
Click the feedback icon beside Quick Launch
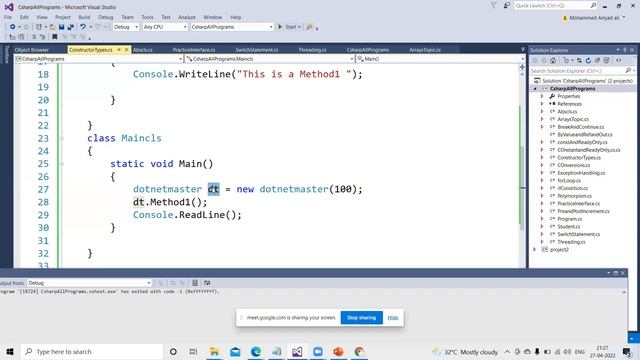tap(507, 5)
